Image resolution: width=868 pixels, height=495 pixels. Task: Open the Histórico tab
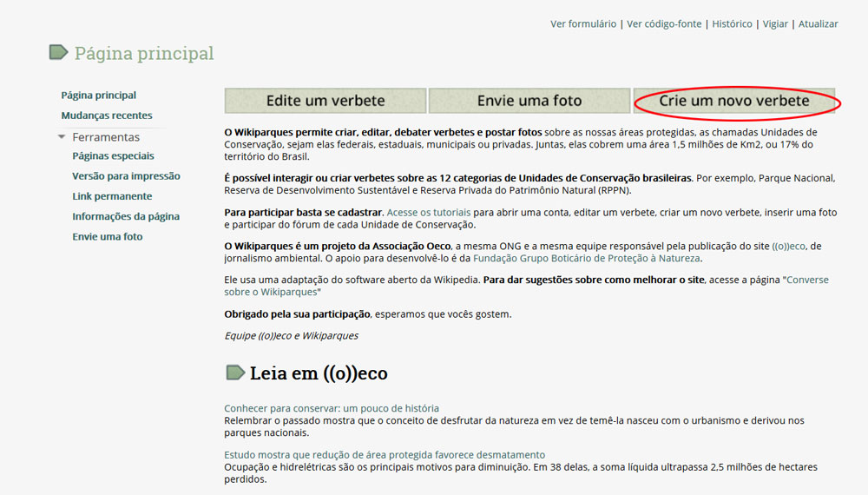click(732, 23)
